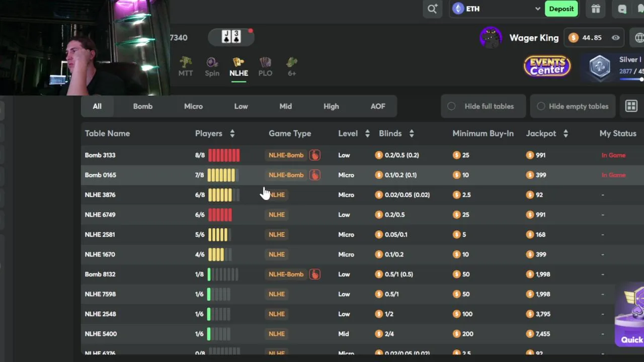Screen dimensions: 644x362
Task: Open the Bomb 3133 table row
Action: 362,155
